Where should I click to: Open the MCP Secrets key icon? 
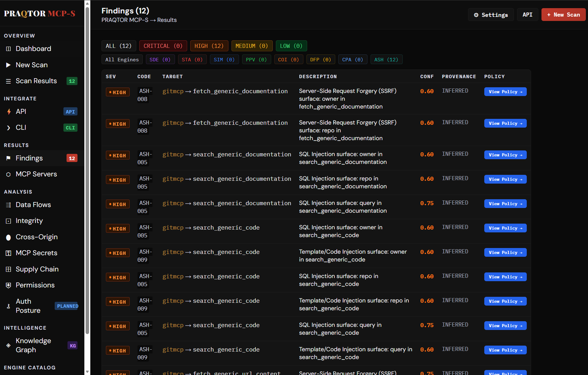point(8,253)
